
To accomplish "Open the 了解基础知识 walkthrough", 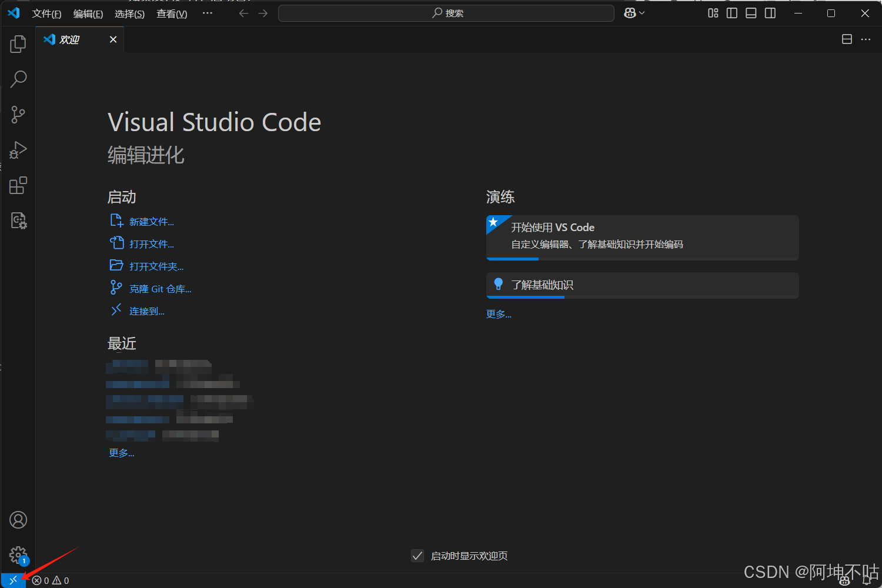I will coord(643,285).
